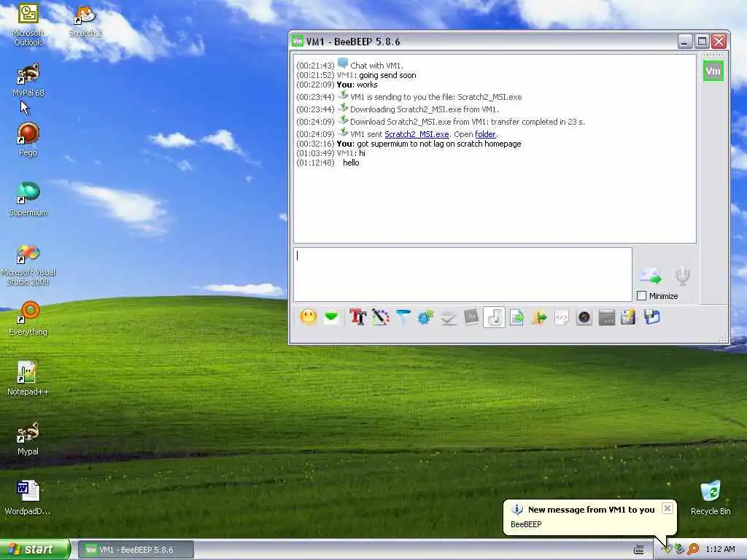Click the green Vm avatar in sidebar
The image size is (747, 560).
[713, 71]
